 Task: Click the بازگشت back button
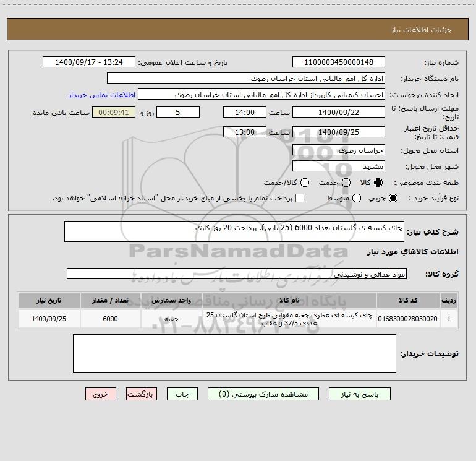[x=142, y=394]
